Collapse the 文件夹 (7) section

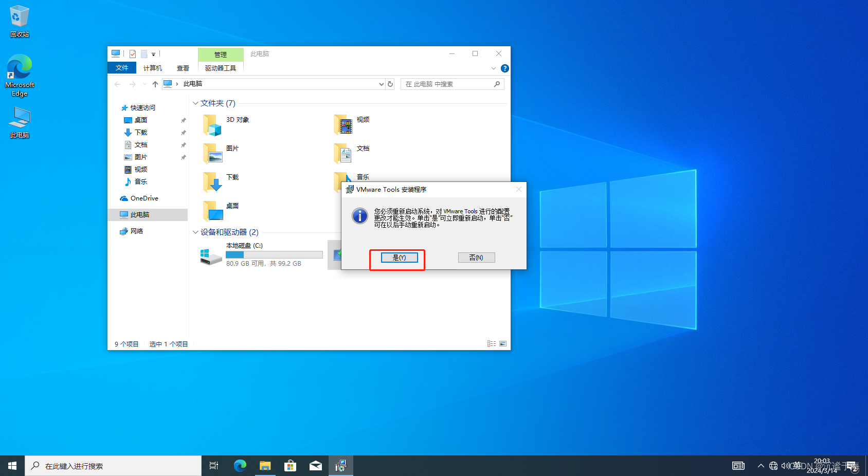click(x=195, y=103)
